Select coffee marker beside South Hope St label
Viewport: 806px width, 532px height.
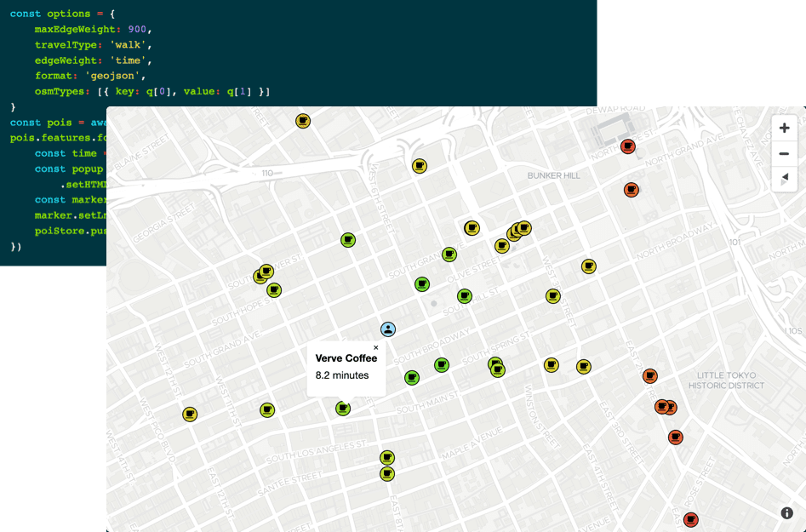[x=274, y=290]
